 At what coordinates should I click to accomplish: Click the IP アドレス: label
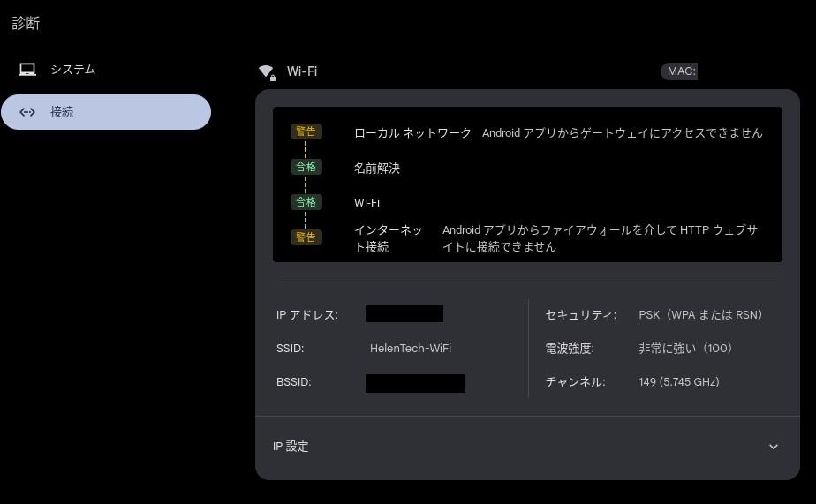(x=307, y=315)
